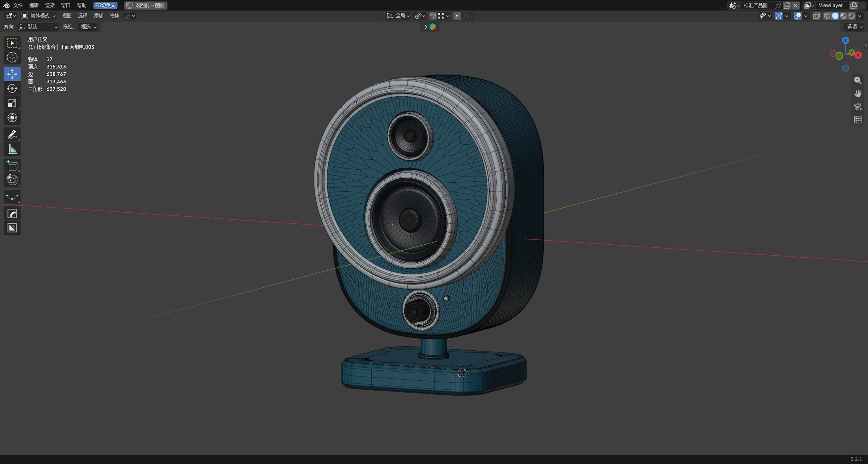
Task: Click the zoom magnifier in viewport
Action: [858, 80]
